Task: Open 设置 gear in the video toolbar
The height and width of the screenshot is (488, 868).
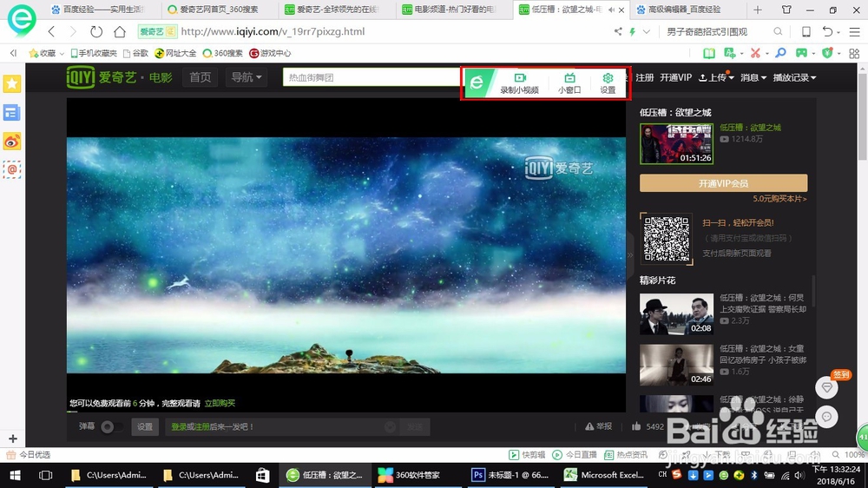Action: pos(608,83)
